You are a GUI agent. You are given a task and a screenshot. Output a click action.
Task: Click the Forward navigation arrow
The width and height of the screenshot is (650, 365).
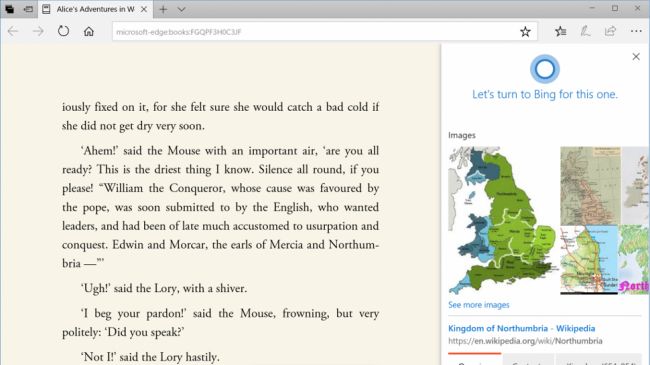tap(38, 31)
